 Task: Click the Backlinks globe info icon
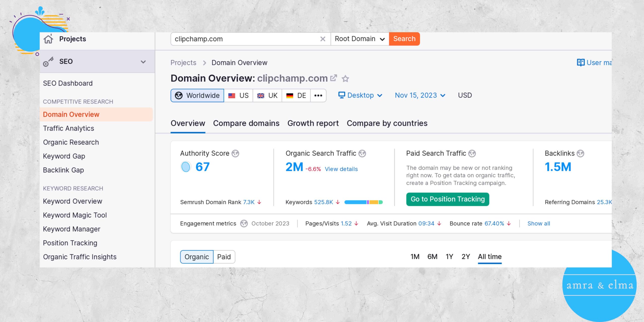580,153
